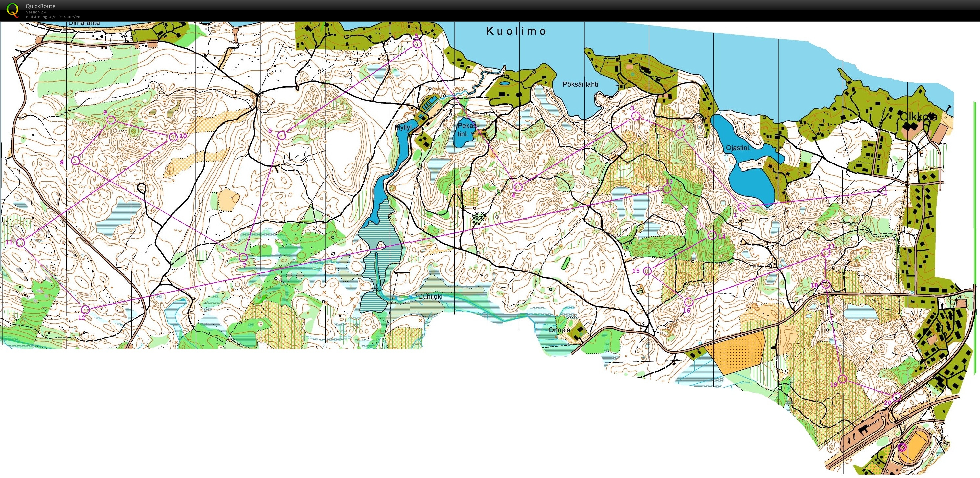Select control circle 2 on the map
Image resolution: width=980 pixels, height=478 pixels.
(x=680, y=134)
